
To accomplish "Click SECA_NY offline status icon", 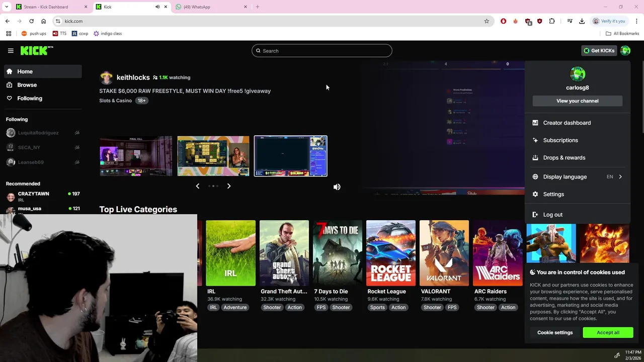I will point(77,147).
